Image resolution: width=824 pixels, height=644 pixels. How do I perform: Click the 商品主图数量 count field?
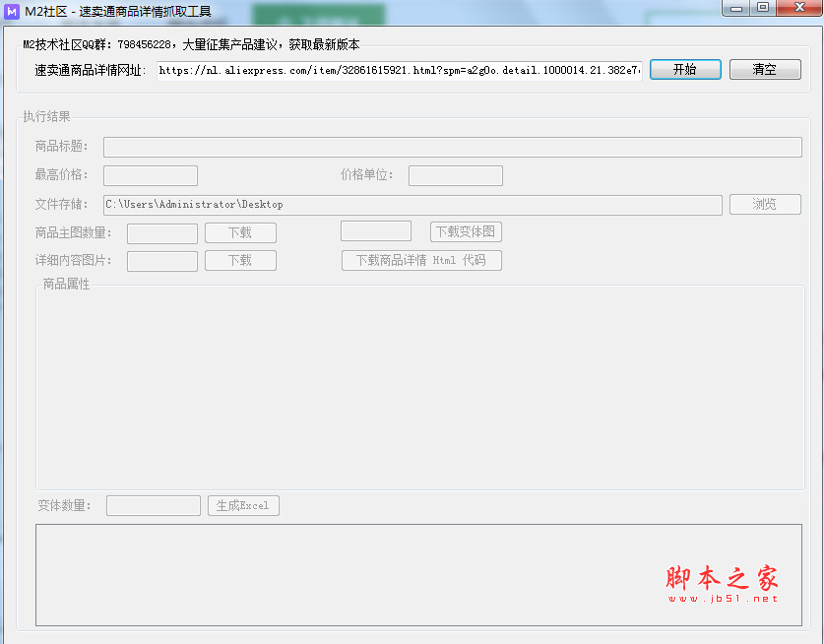161,232
